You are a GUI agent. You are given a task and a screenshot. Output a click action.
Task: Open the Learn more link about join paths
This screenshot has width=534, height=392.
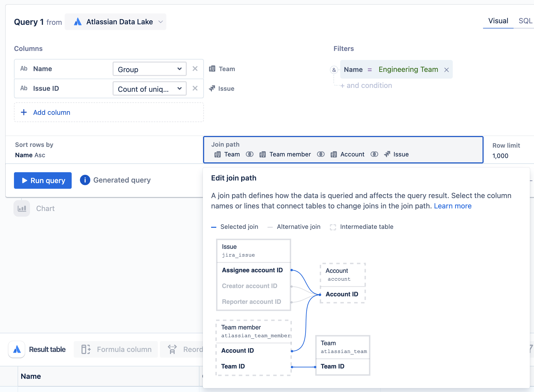[453, 206]
